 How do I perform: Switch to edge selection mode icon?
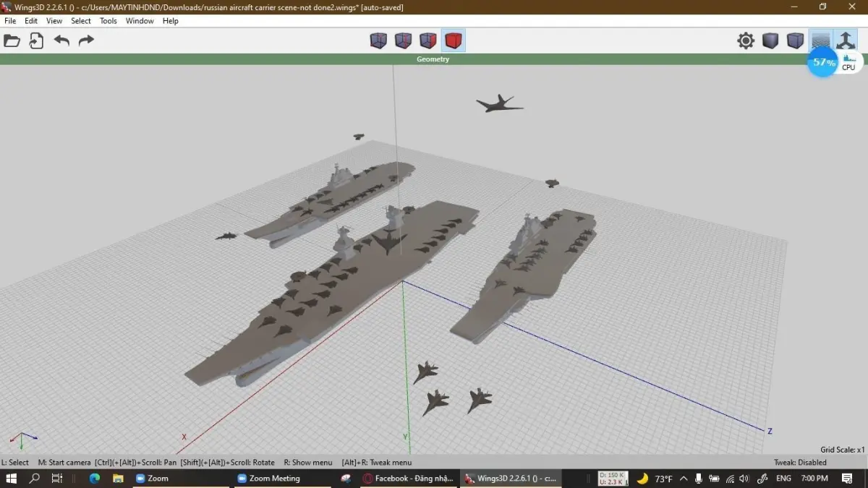[x=403, y=40]
